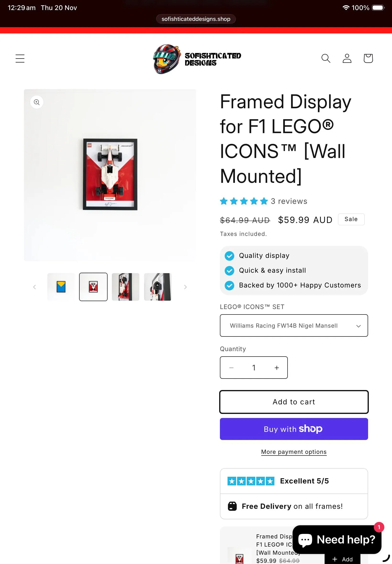Show next product thumbnail slide
Image resolution: width=392 pixels, height=564 pixels.
185,287
